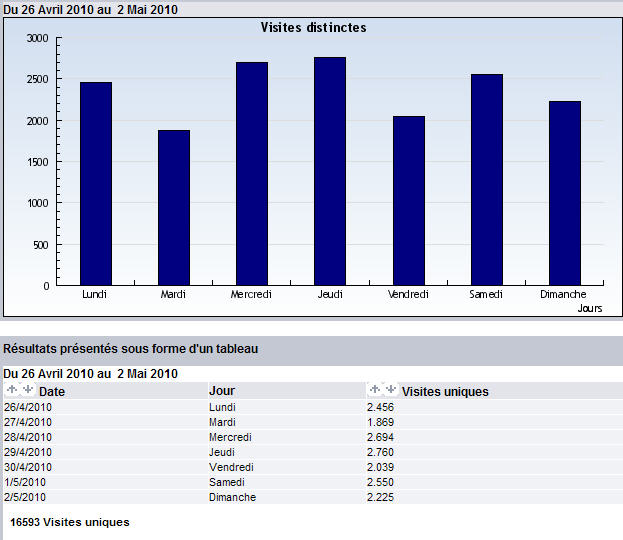623x540 pixels.
Task: Click the Dimanche bar in the chart
Action: point(564,193)
